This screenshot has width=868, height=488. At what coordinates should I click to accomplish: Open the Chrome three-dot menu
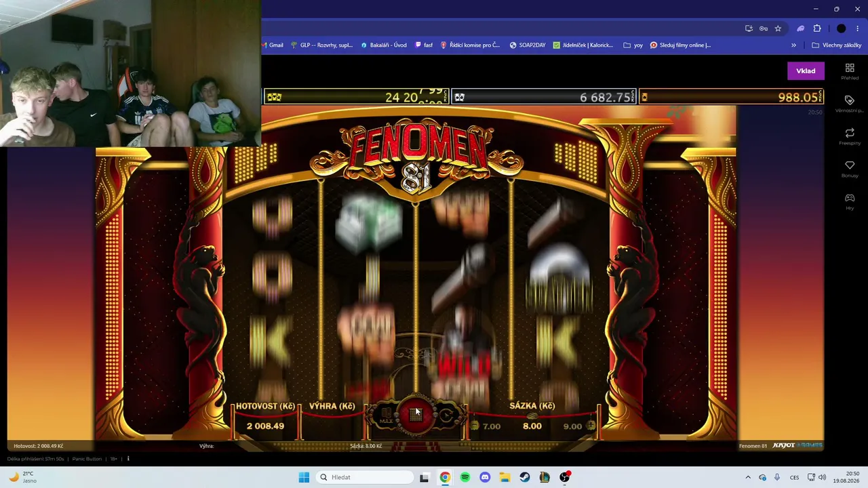(858, 28)
